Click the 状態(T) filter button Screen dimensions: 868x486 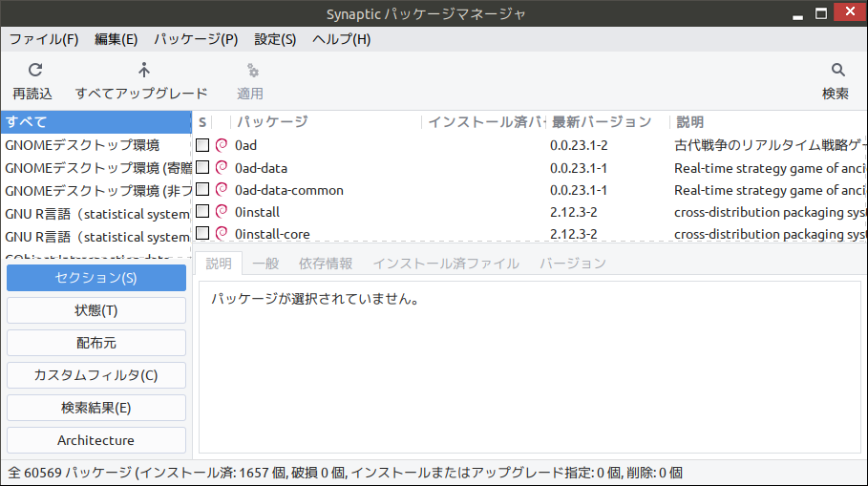click(96, 310)
